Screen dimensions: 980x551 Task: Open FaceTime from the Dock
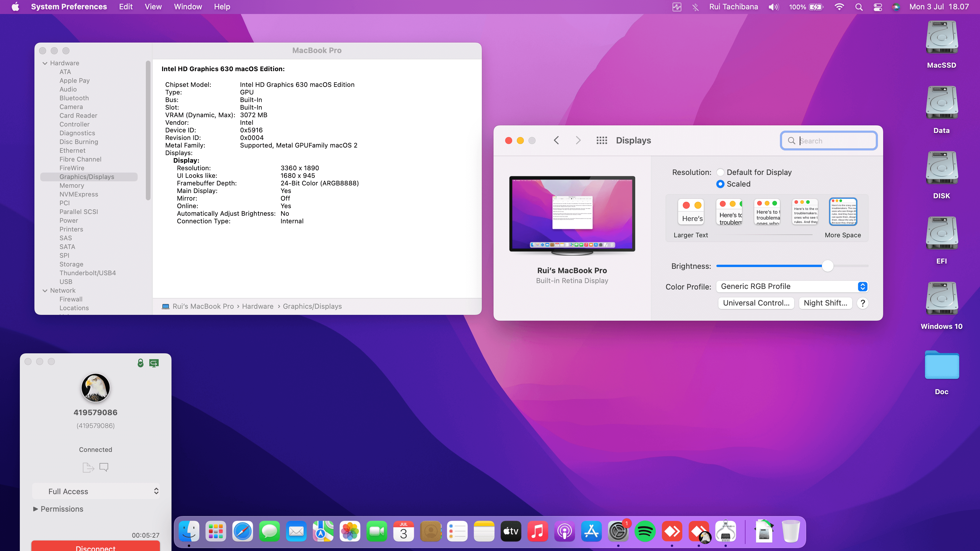pos(377,531)
